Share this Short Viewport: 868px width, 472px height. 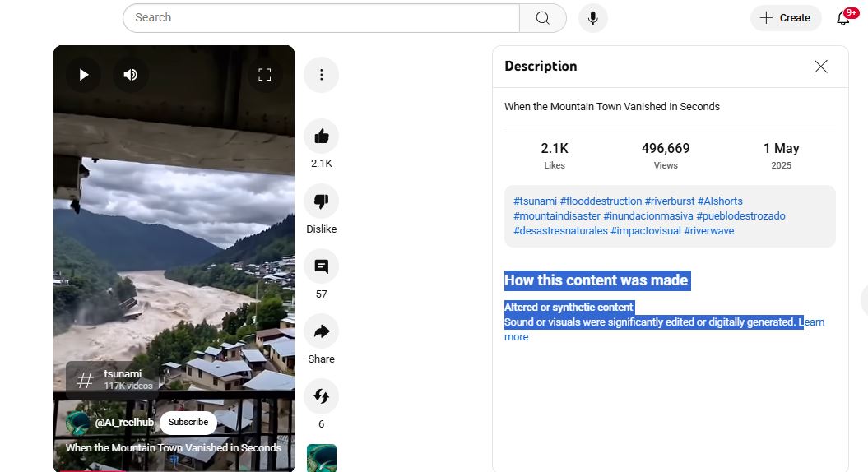[x=321, y=331]
